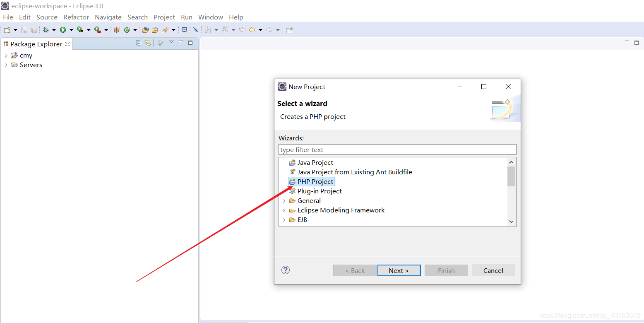Minimize the editor area
This screenshot has height=323, width=644.
pos(627,42)
